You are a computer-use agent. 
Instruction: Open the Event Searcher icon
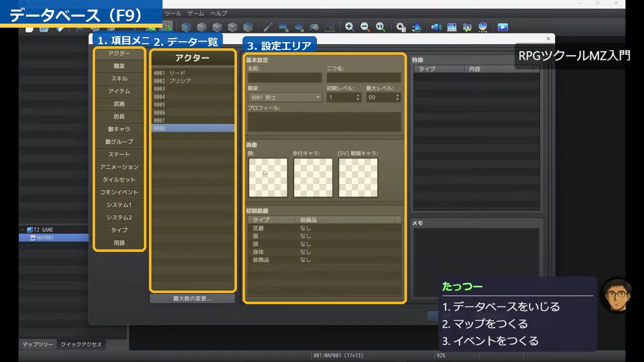point(452,27)
